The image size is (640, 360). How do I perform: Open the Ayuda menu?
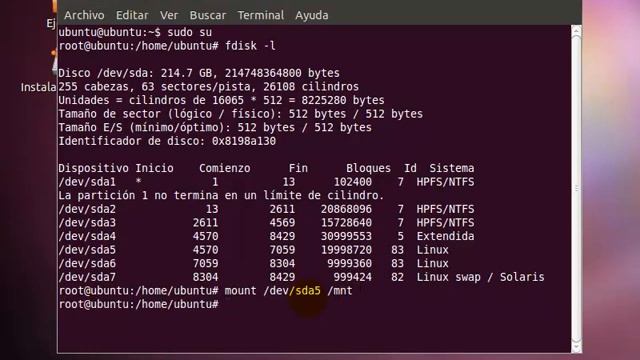pos(311,16)
